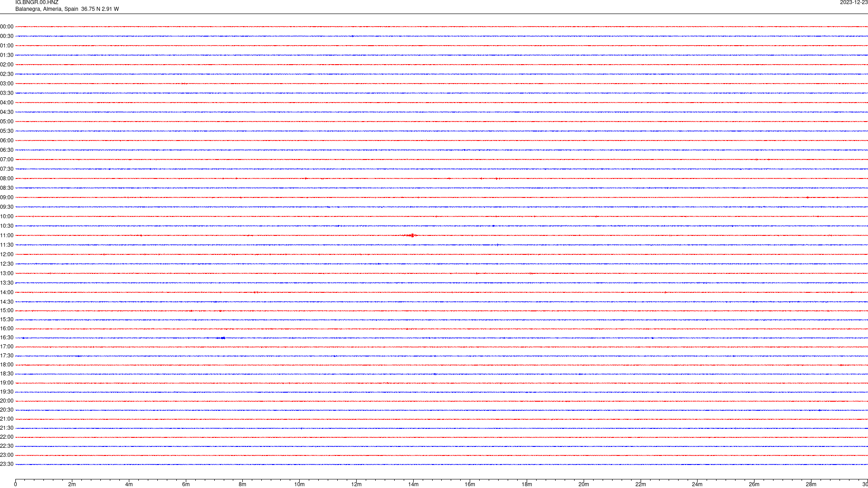Select the 03:30 time row label
Viewport: 868px width, 488px height.
point(7,93)
